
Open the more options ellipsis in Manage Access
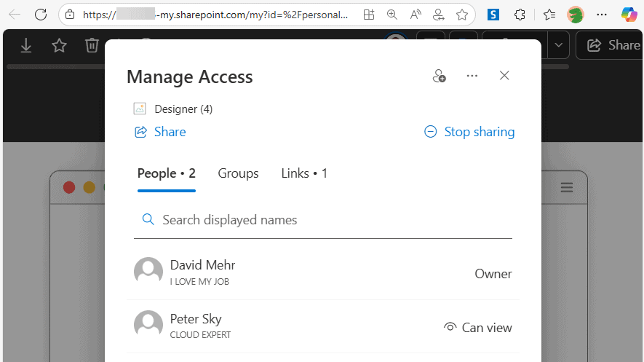[x=472, y=76]
